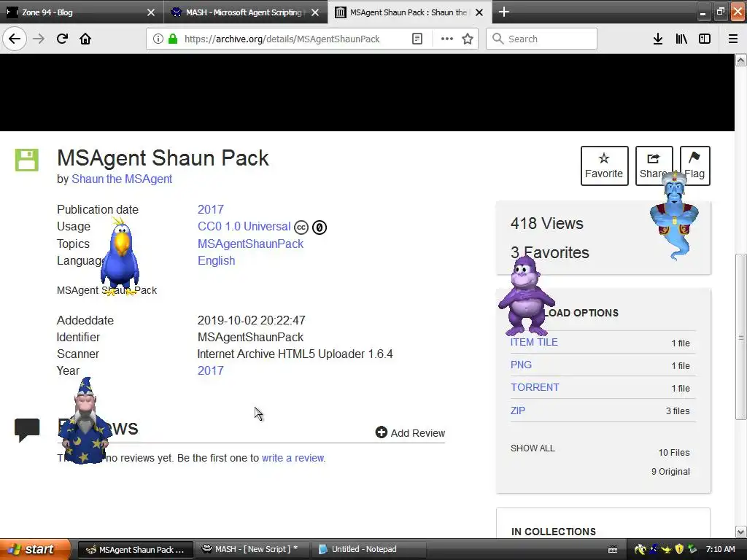Open the page actions three-dot menu
Viewport: 747px width, 560px height.
click(x=447, y=39)
